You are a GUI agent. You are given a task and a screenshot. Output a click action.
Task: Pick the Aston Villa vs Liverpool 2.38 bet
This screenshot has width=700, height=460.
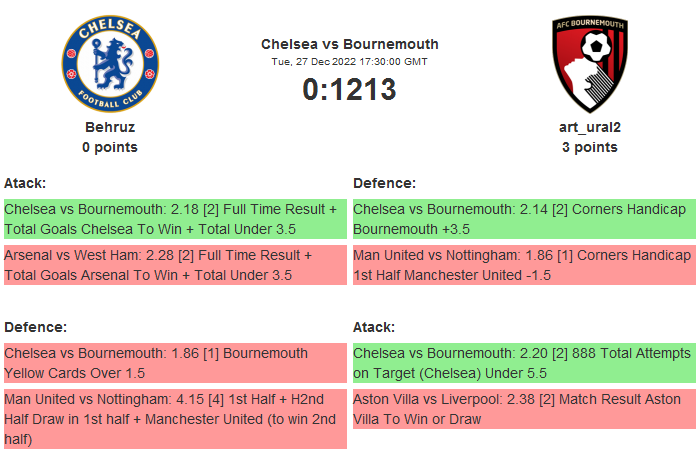(x=523, y=409)
